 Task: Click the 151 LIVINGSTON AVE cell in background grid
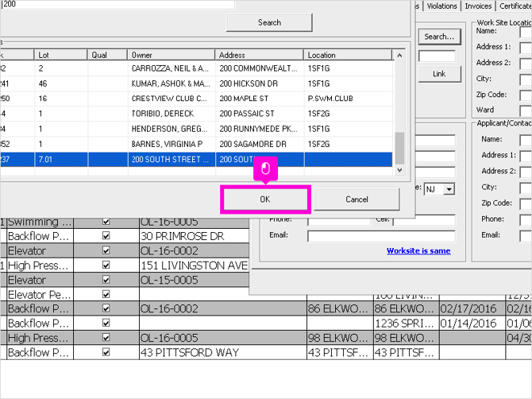(194, 265)
